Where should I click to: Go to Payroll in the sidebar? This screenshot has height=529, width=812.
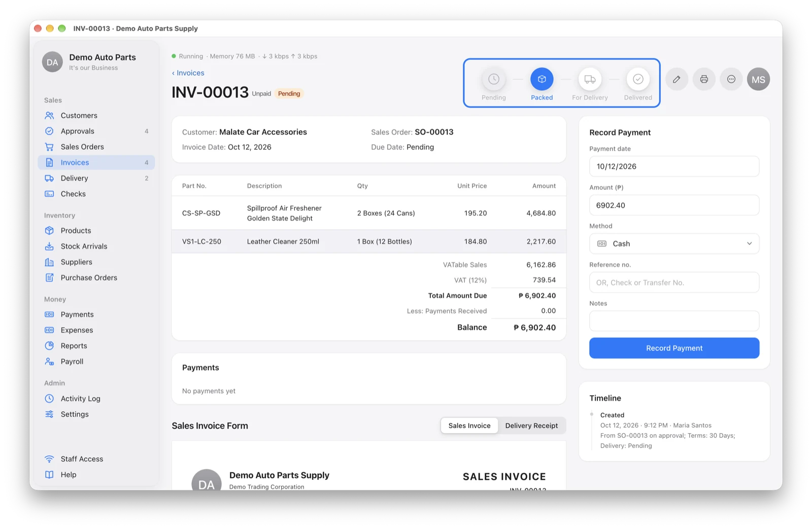click(x=96, y=362)
